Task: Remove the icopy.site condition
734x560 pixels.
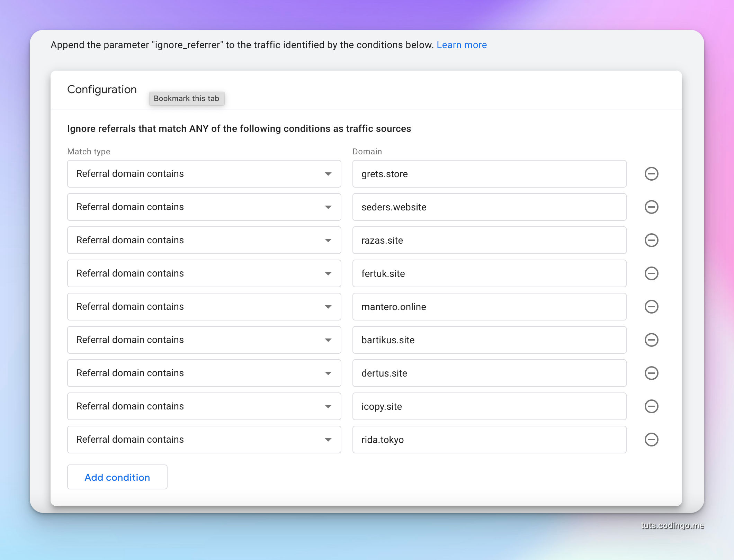Action: tap(651, 406)
